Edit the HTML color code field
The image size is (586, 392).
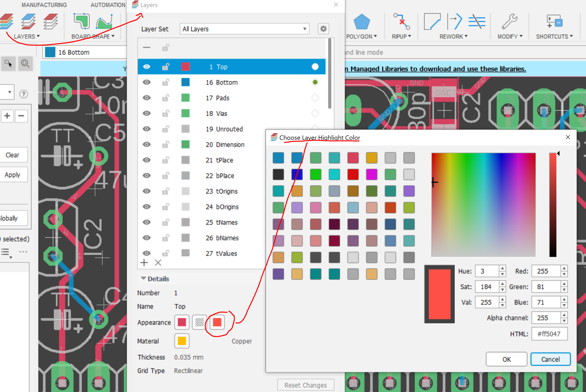[x=550, y=334]
